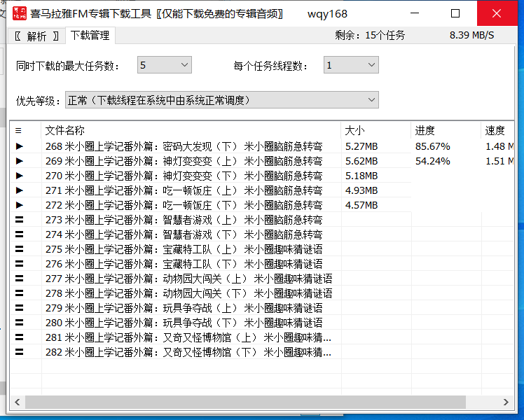Click the horizontal scrollbar thumb
This screenshot has height=420, width=524.
tap(245, 402)
